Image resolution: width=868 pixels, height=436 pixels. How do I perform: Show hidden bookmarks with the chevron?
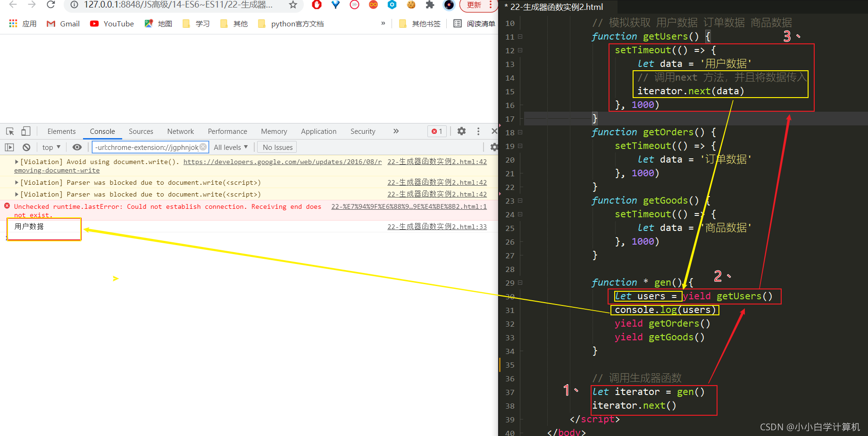tap(383, 23)
